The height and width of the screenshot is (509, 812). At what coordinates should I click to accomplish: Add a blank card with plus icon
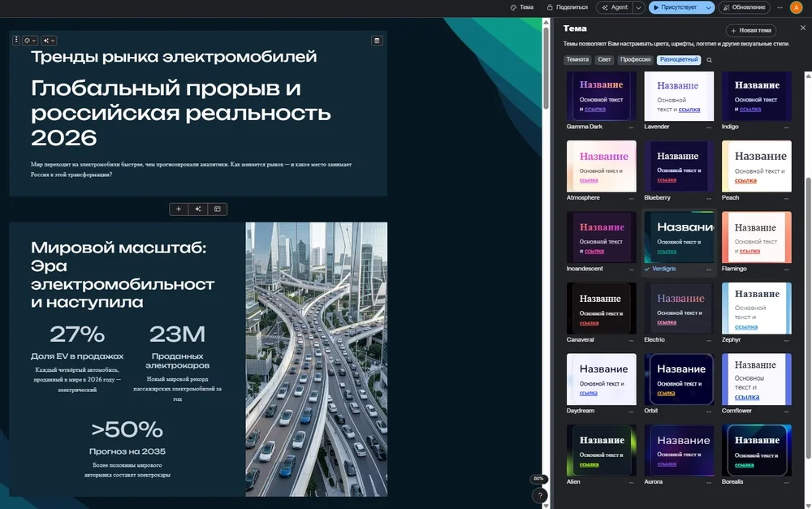(179, 209)
